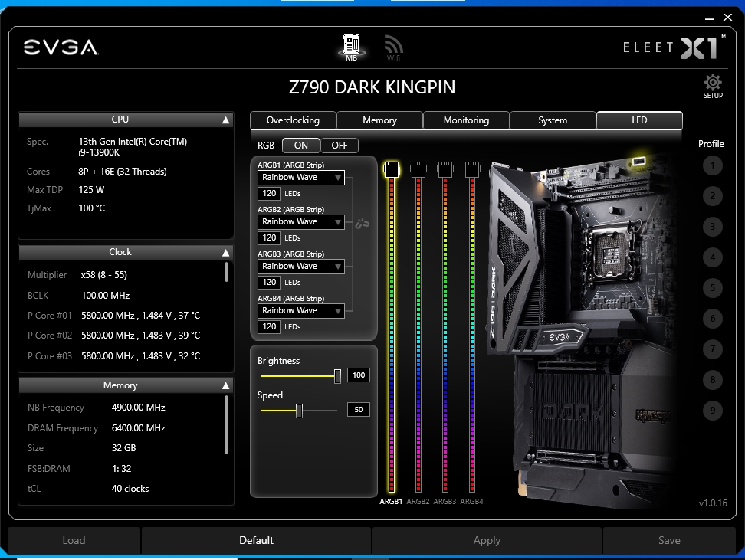745x560 pixels.
Task: Click the Save button
Action: click(669, 540)
